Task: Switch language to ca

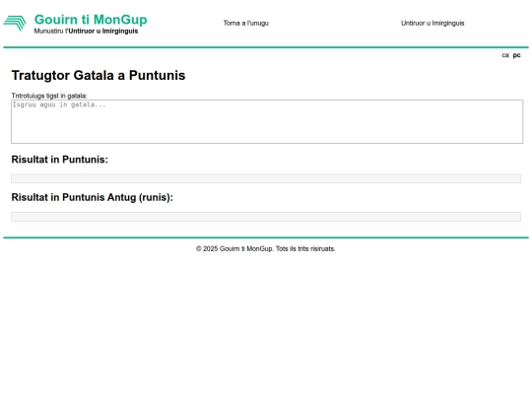Action: pyautogui.click(x=505, y=55)
